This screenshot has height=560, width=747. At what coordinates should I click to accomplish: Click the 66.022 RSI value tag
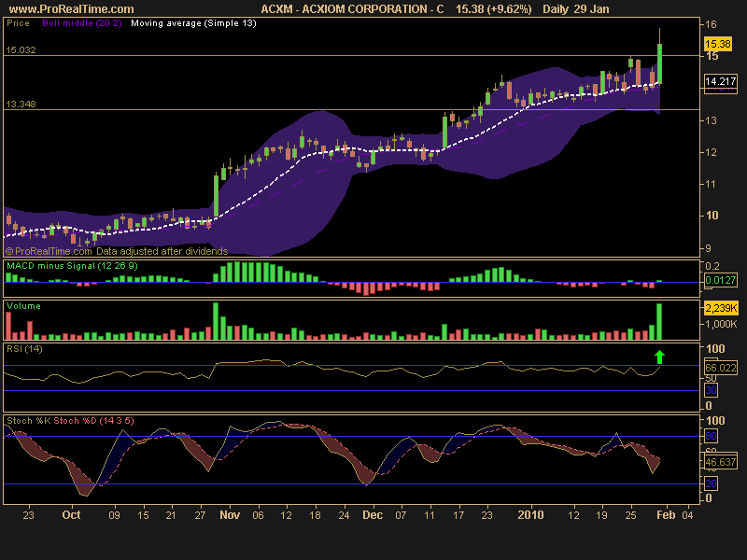point(720,368)
